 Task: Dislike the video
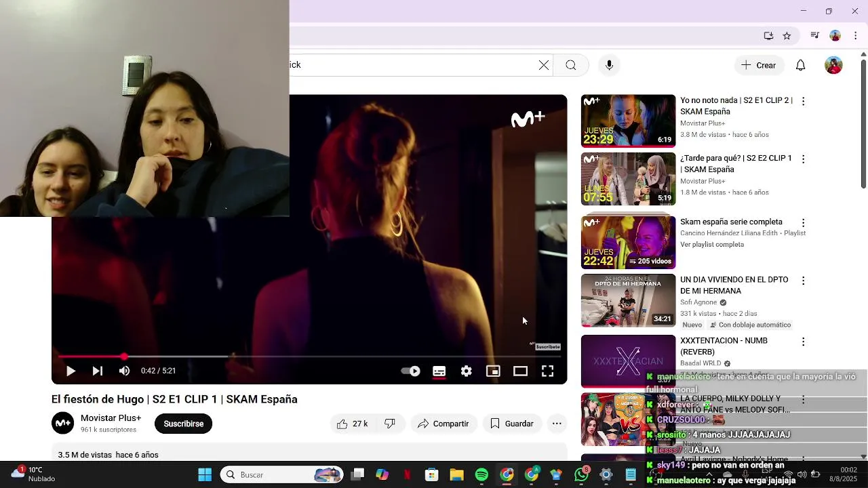coord(390,424)
